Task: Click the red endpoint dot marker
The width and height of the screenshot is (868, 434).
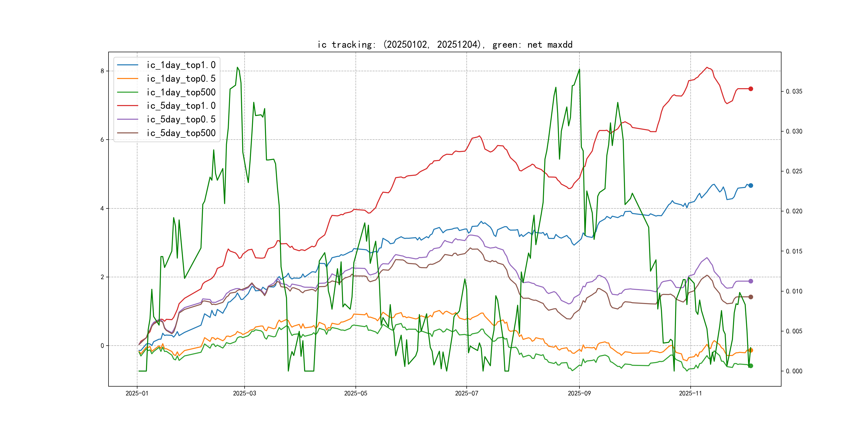Action: [x=751, y=89]
